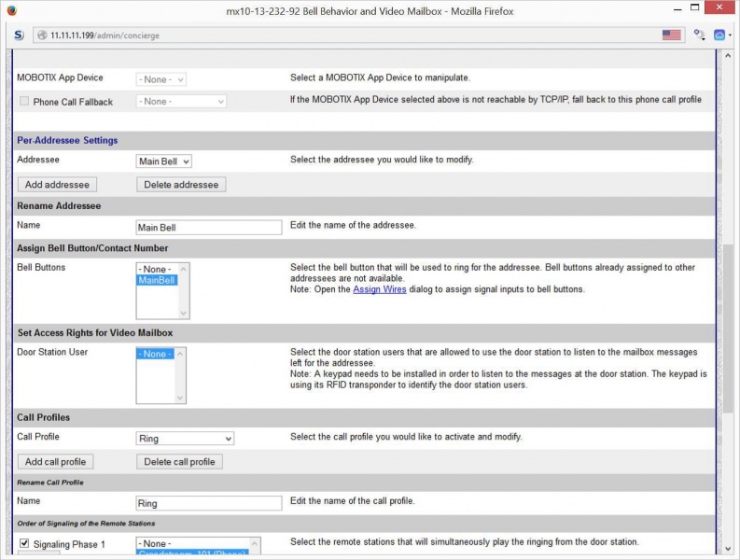Click the Assign Bell Button/Contact Number header
The width and height of the screenshot is (740, 560).
92,248
